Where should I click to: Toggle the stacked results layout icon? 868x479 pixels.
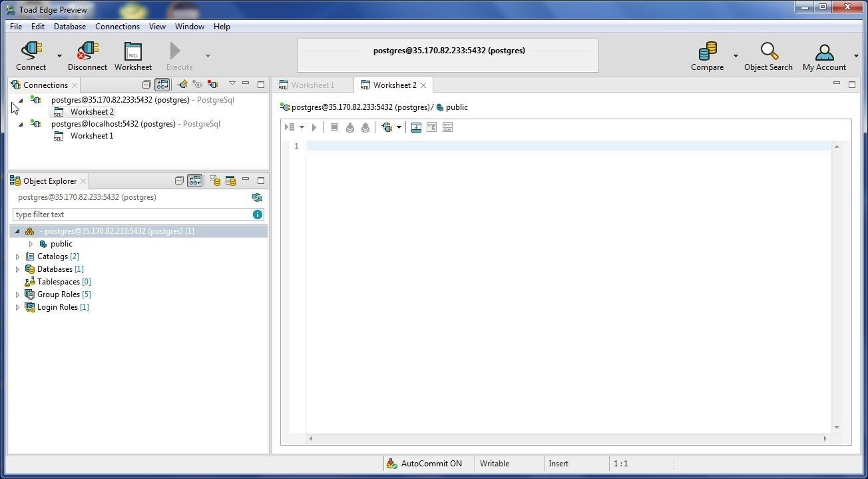click(x=447, y=127)
